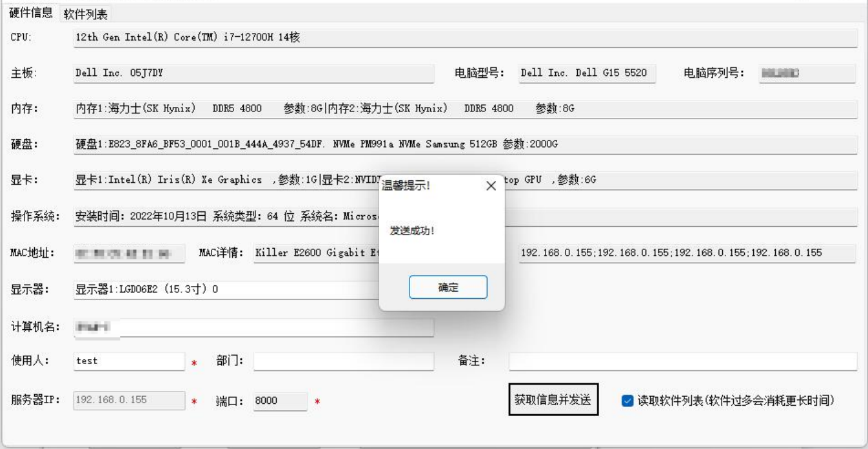This screenshot has width=868, height=449.
Task: Click the 确定 button in the dialog
Action: 448,287
